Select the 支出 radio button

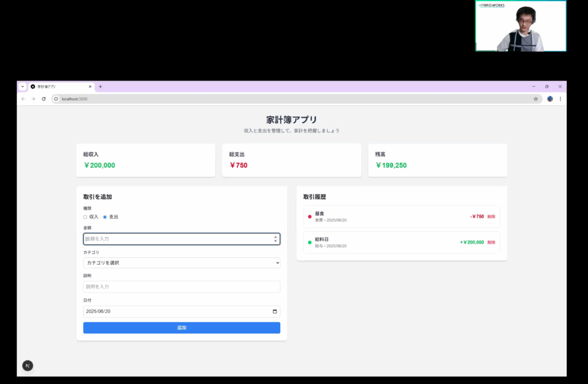point(105,217)
